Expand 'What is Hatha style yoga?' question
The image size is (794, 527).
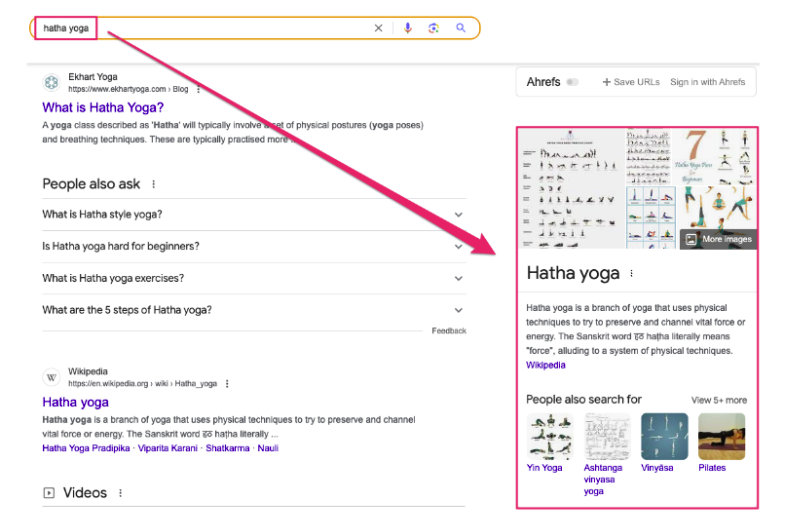(254, 215)
